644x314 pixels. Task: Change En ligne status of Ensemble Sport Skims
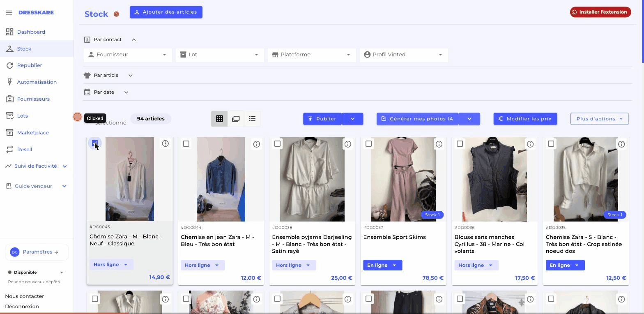382,265
